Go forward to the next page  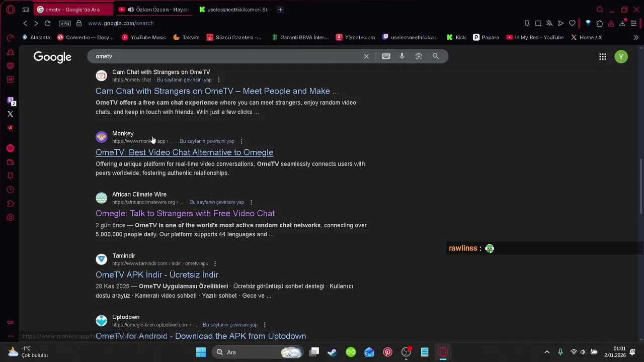(36, 23)
